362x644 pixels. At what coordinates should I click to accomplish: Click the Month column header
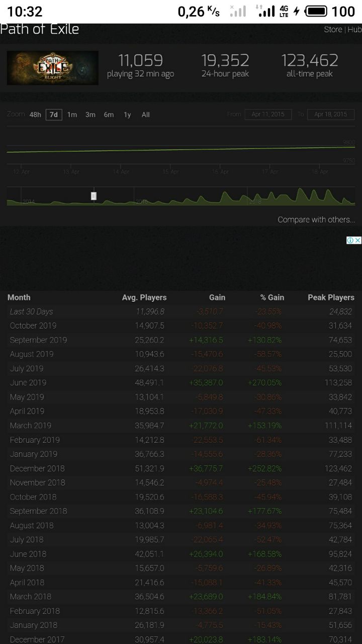coord(19,297)
